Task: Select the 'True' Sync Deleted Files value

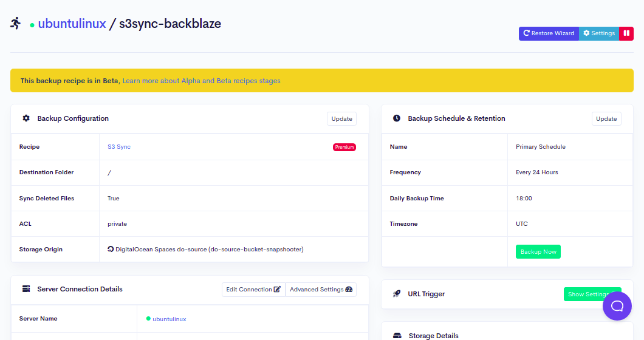Action: point(114,199)
